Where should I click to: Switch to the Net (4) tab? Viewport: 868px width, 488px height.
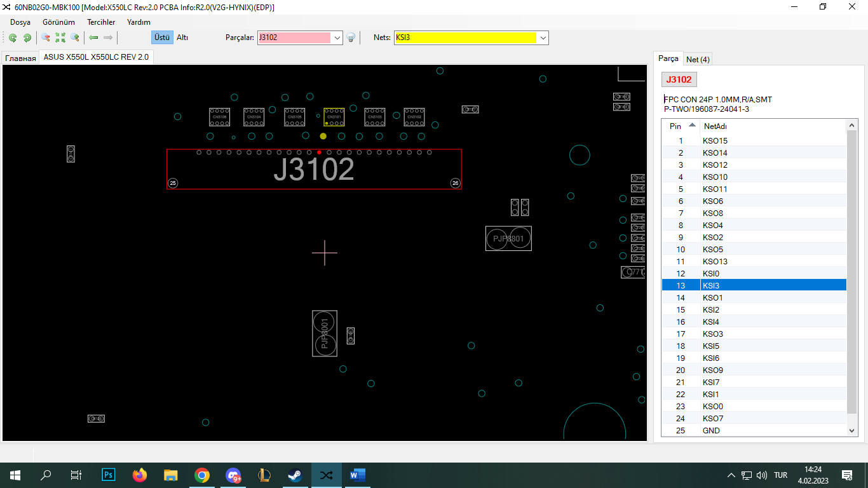pos(698,59)
